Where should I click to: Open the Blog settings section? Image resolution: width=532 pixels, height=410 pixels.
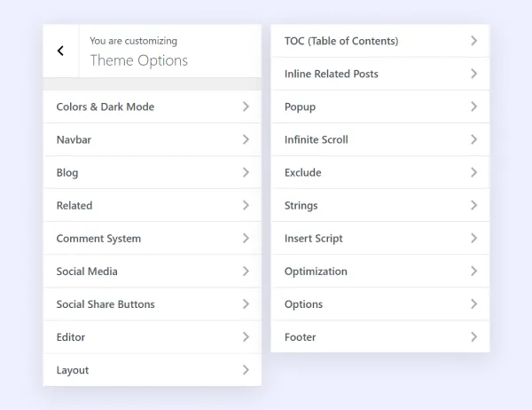point(67,172)
